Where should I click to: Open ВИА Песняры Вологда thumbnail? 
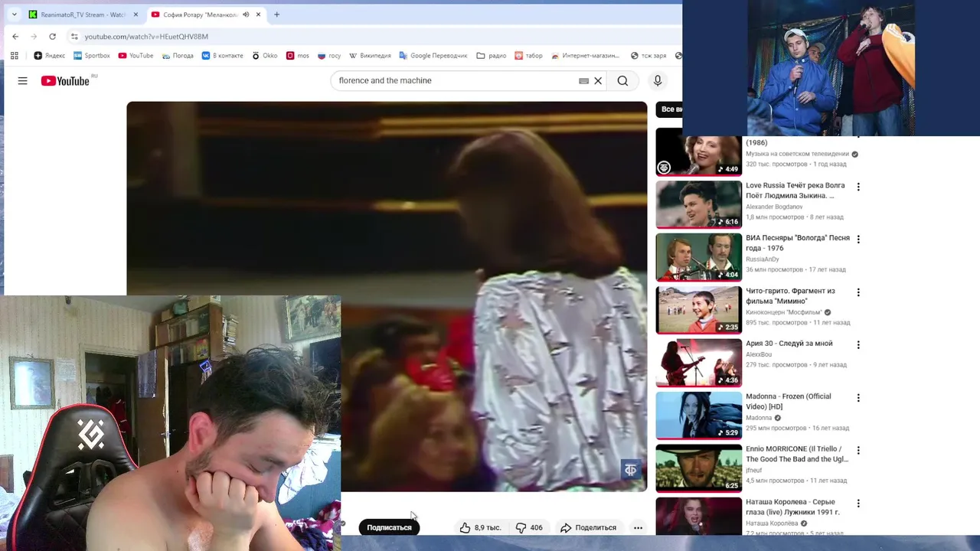point(698,257)
